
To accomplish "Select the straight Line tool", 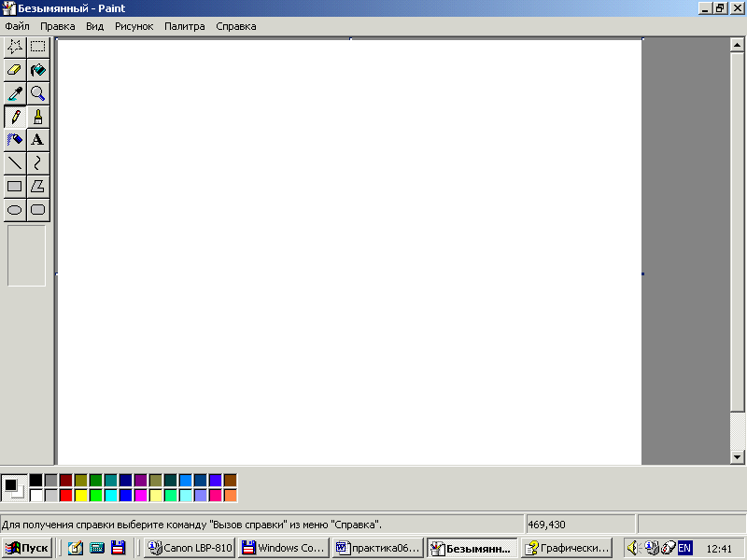I will point(15,163).
